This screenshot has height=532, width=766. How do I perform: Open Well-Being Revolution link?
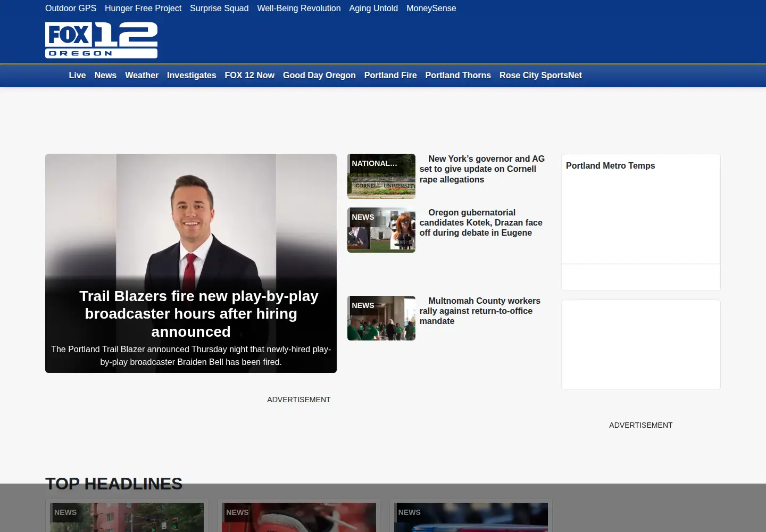pos(299,8)
